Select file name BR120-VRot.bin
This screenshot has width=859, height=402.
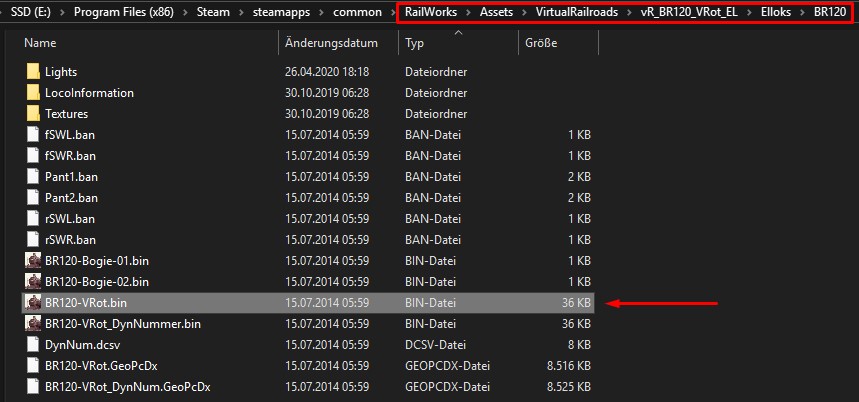[x=86, y=303]
